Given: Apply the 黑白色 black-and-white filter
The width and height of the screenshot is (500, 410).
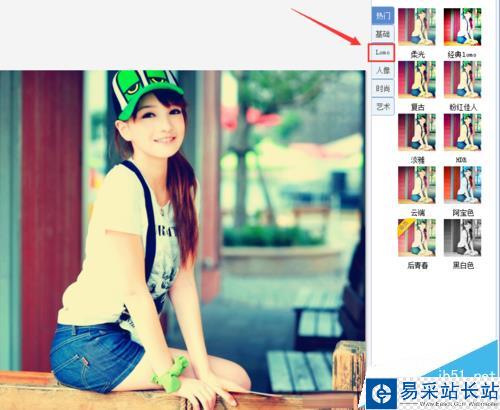Looking at the screenshot, I should [463, 238].
